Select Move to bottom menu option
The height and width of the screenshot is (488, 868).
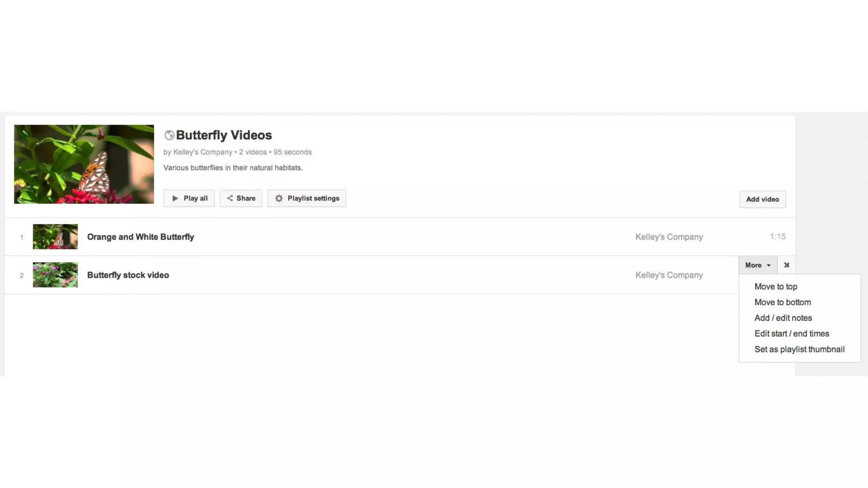(x=782, y=302)
